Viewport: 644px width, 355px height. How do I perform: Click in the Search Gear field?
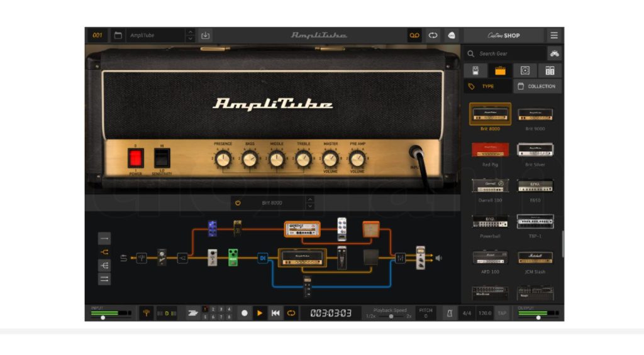[506, 53]
